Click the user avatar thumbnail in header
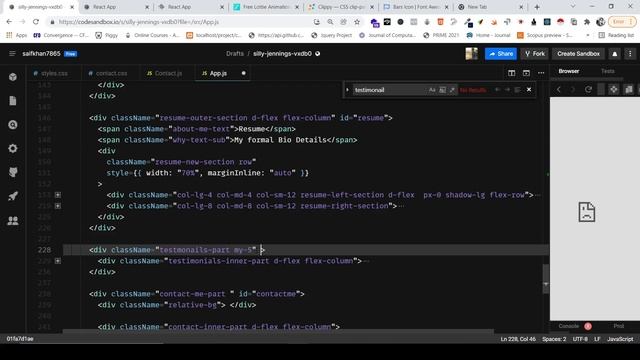The height and width of the screenshot is (360, 640). click(471, 54)
